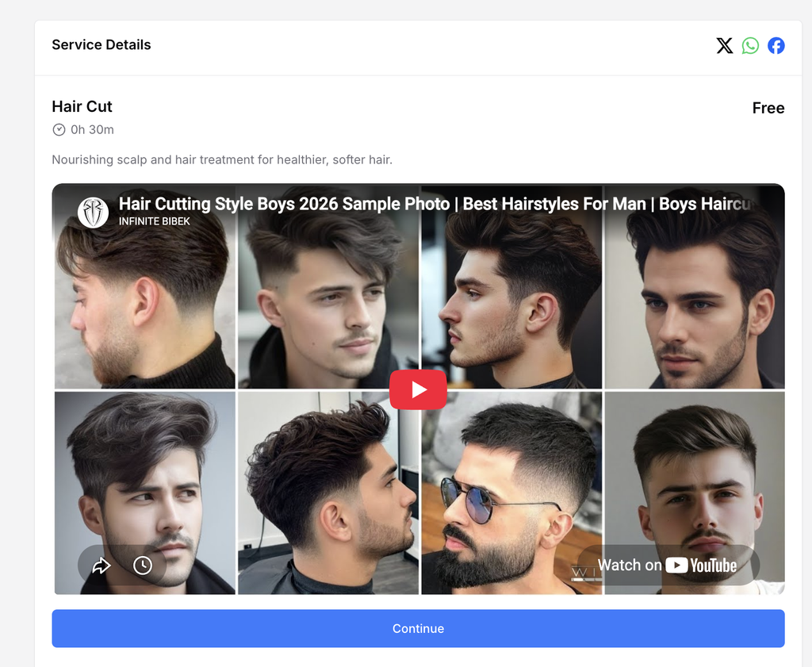Open the Infinite Bibek channel avatar
Viewport: 812px width, 667px height.
pyautogui.click(x=93, y=213)
